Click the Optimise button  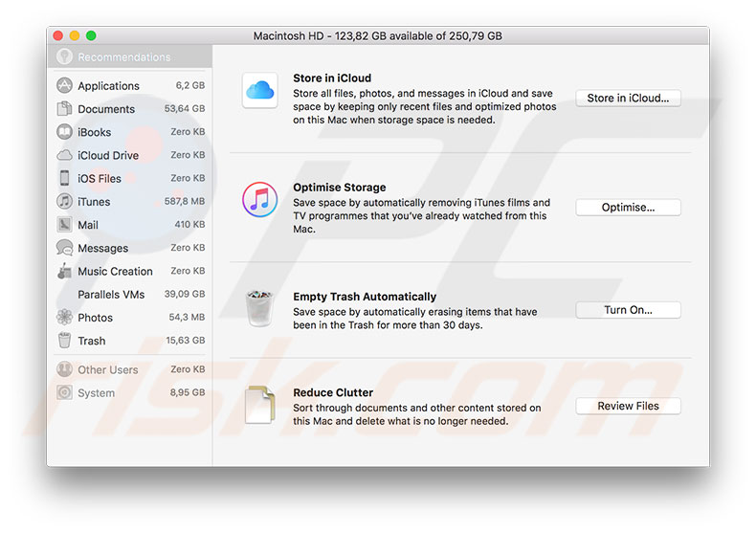628,208
